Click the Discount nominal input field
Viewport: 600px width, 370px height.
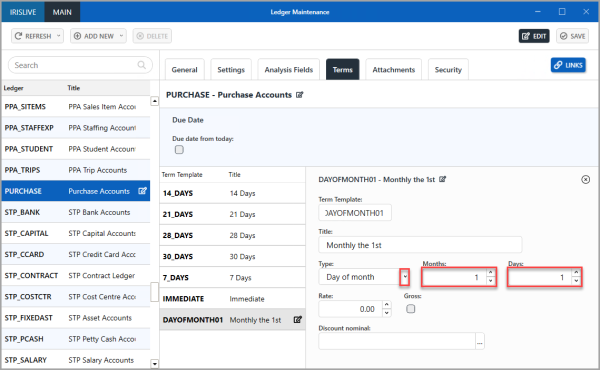pos(397,341)
